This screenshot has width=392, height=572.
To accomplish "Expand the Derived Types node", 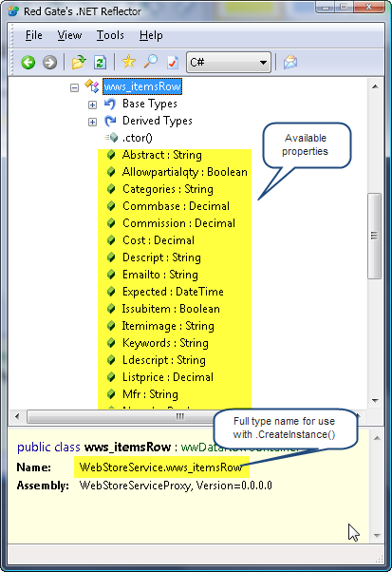I will pyautogui.click(x=92, y=122).
